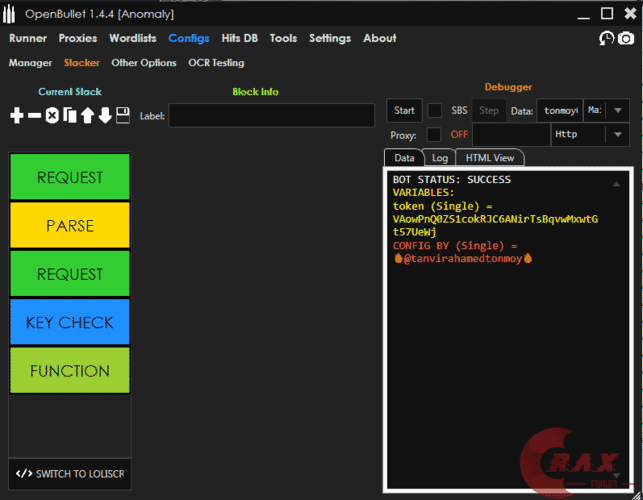Save the config with floppy disk icon
The width and height of the screenshot is (643, 500).
tap(122, 116)
